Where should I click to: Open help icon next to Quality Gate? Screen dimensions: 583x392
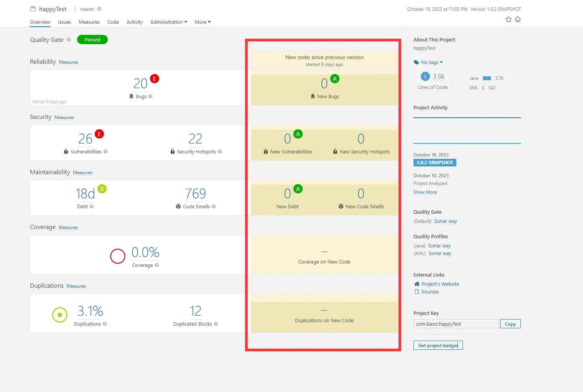pyautogui.click(x=69, y=40)
